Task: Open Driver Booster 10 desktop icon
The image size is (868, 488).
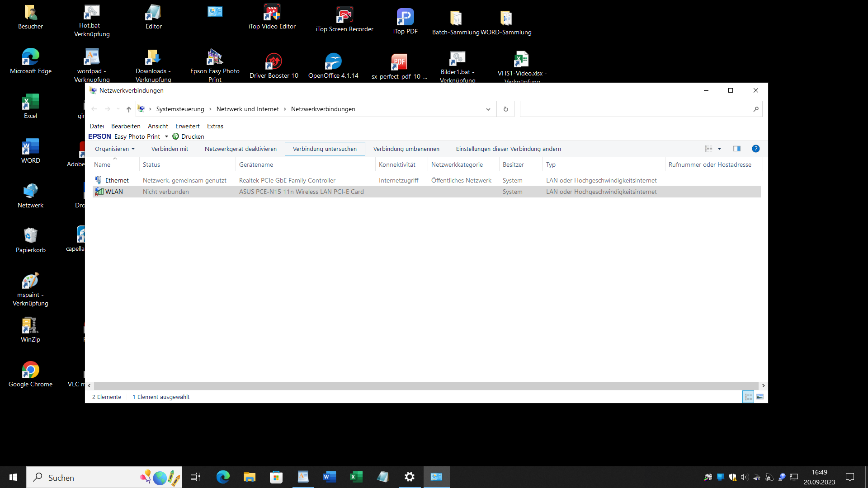Action: click(x=274, y=66)
